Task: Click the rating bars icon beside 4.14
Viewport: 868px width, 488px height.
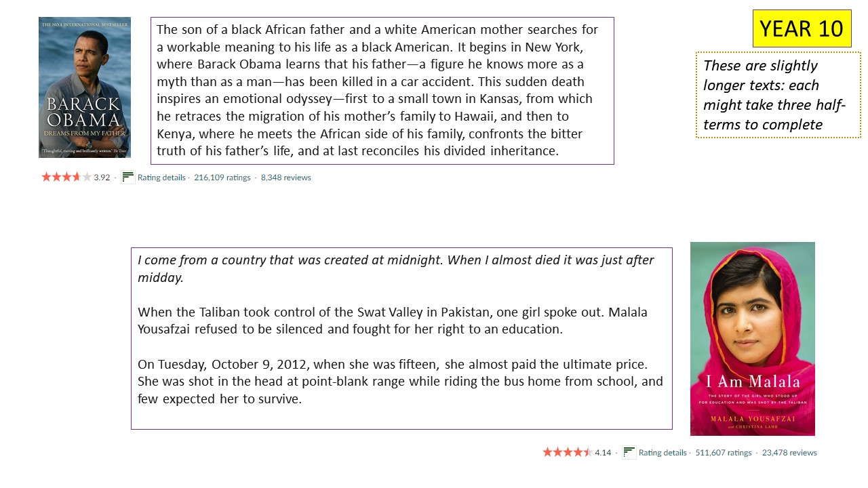Action: 629,452
